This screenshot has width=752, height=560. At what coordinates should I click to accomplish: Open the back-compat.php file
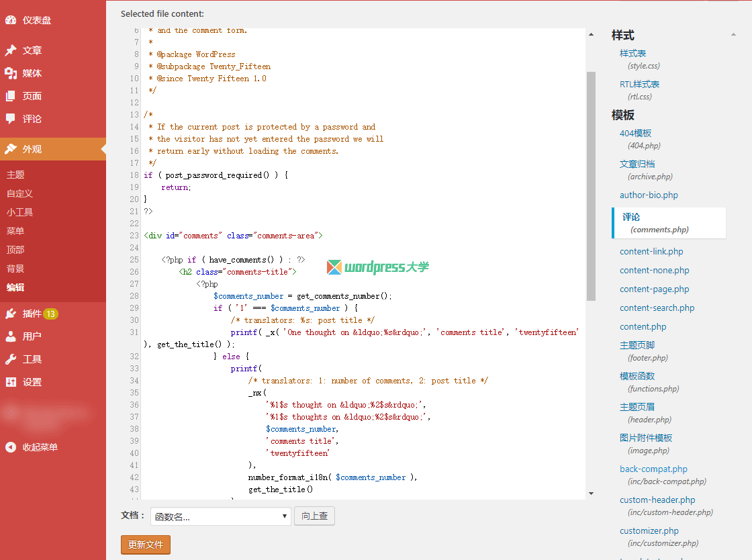coord(653,469)
